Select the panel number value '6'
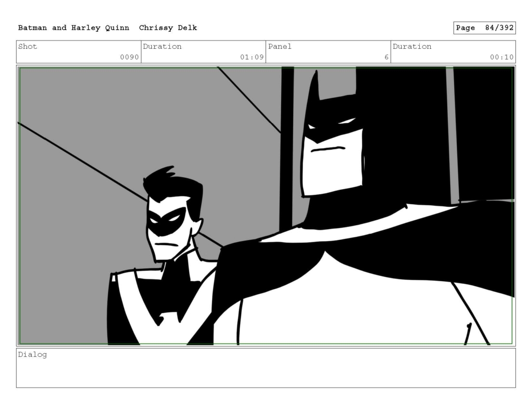The width and height of the screenshot is (532, 412). point(387,57)
